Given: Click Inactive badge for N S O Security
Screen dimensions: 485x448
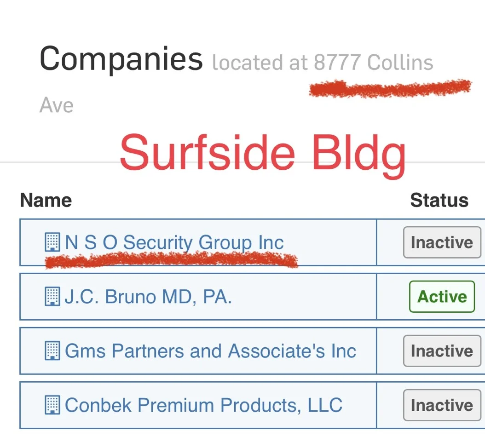Looking at the screenshot, I should coord(441,242).
